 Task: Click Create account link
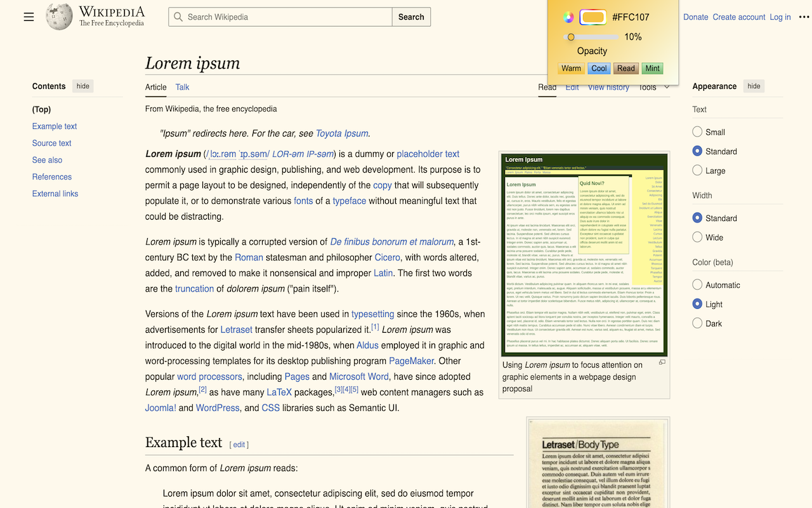tap(739, 17)
